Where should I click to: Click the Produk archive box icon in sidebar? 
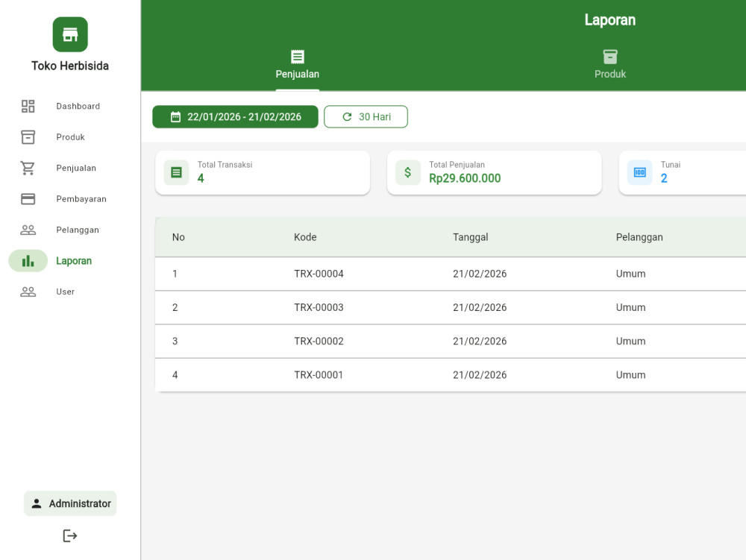click(x=28, y=137)
